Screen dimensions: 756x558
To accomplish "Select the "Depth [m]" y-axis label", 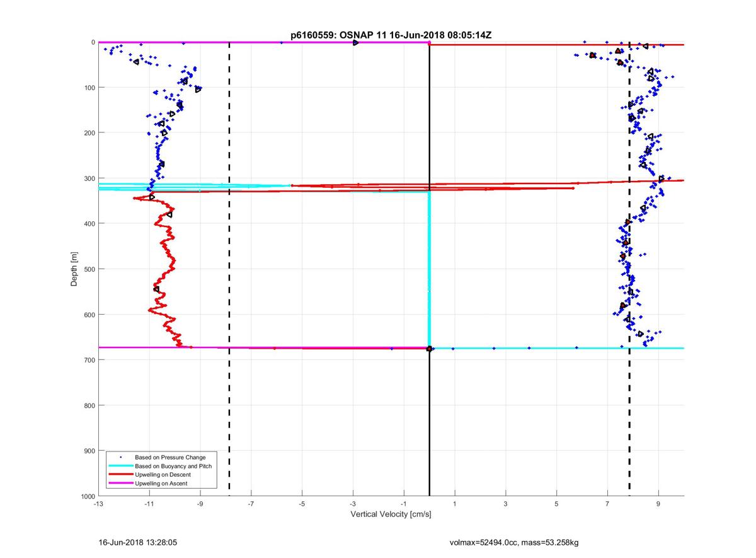I will 74,269.
